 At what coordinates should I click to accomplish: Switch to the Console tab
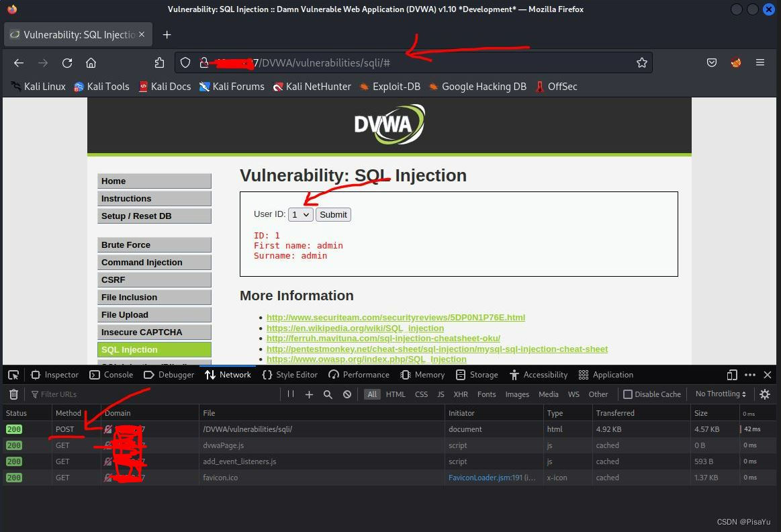pyautogui.click(x=111, y=375)
